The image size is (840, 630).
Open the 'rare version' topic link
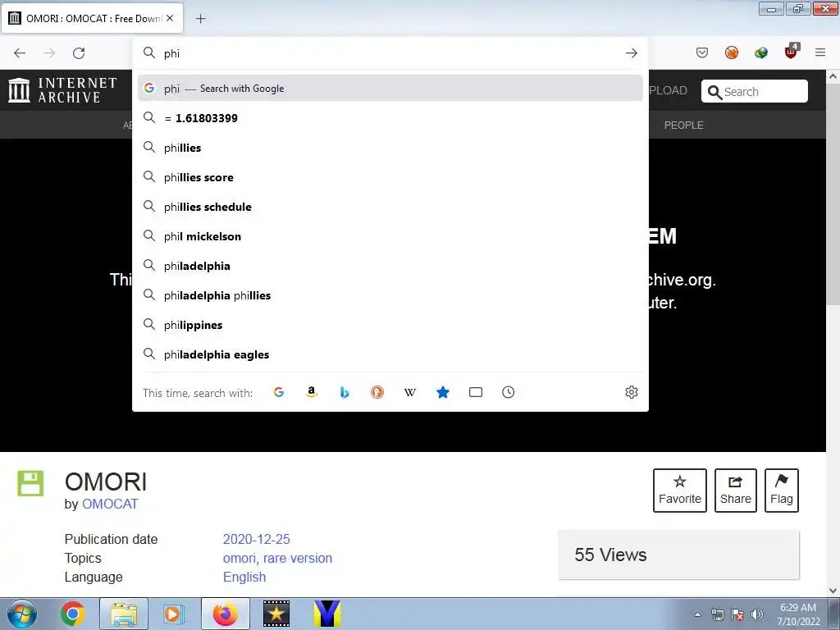point(297,558)
